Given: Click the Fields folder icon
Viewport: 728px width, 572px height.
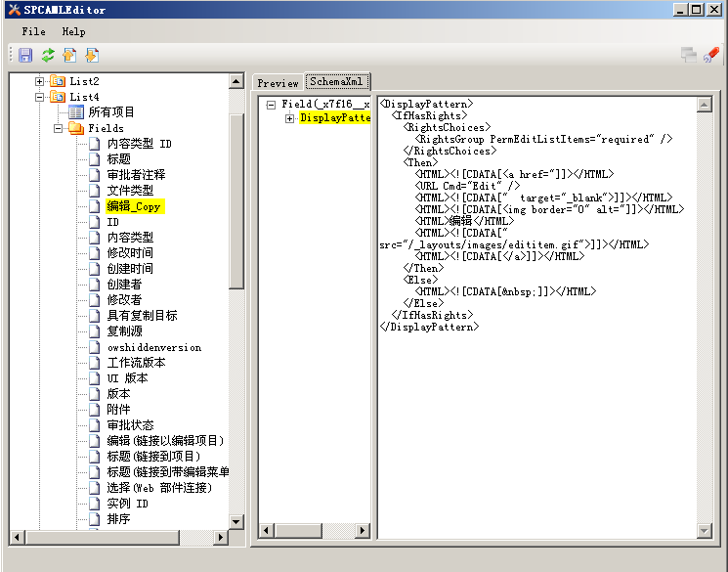Looking at the screenshot, I should tap(76, 128).
